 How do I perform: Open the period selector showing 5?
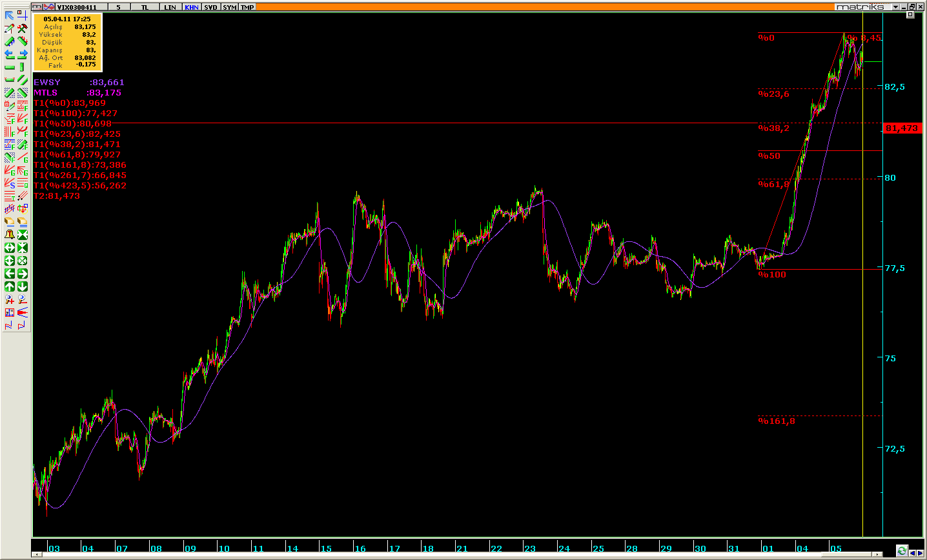click(x=118, y=7)
